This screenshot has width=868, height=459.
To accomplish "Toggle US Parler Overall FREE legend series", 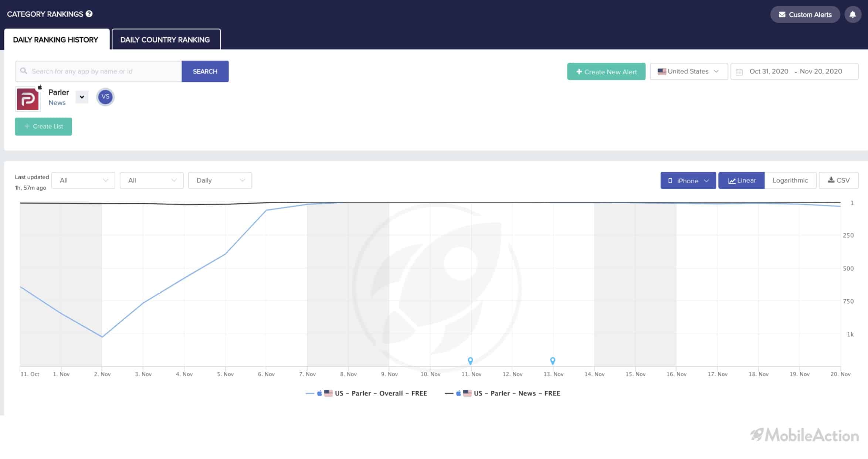I will 366,393.
